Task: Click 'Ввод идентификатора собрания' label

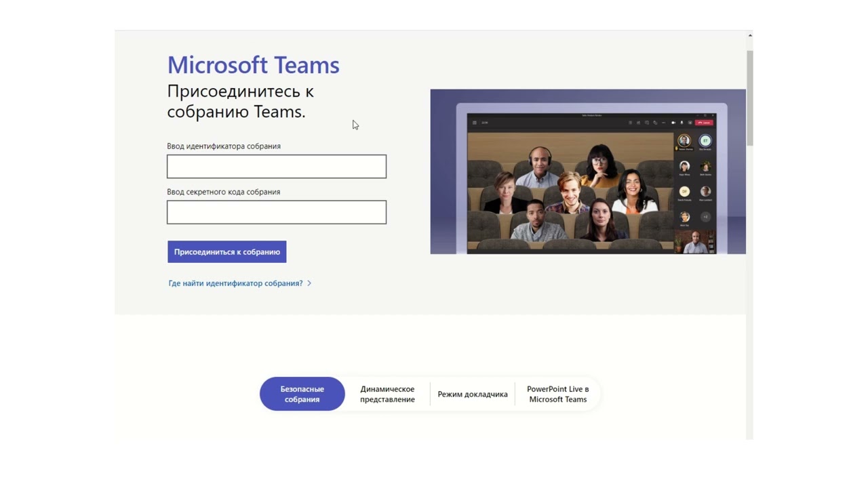Action: click(224, 146)
